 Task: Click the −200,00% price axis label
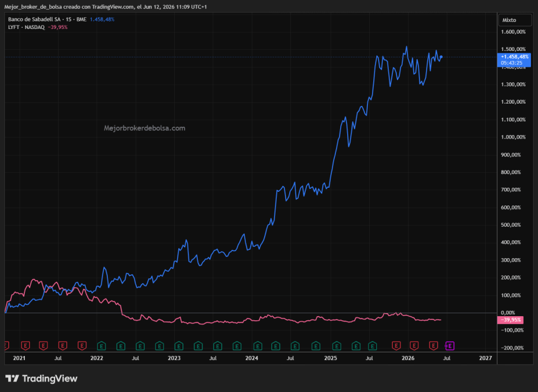point(513,348)
